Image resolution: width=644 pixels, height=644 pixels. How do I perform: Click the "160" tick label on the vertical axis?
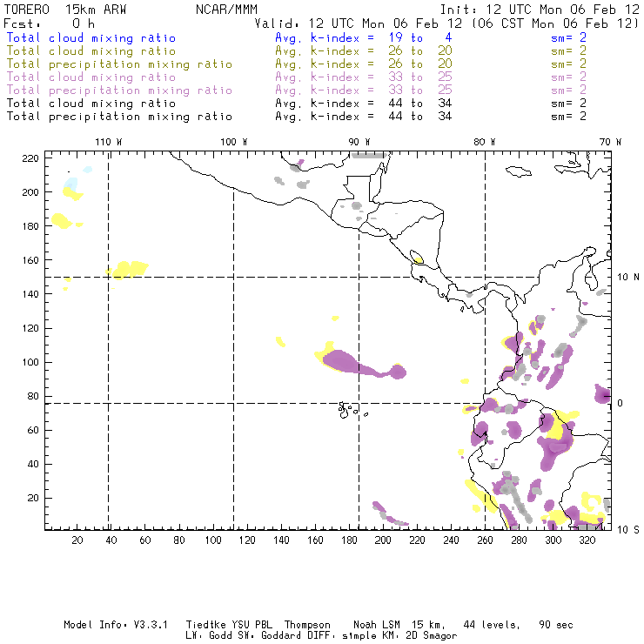tap(30, 260)
